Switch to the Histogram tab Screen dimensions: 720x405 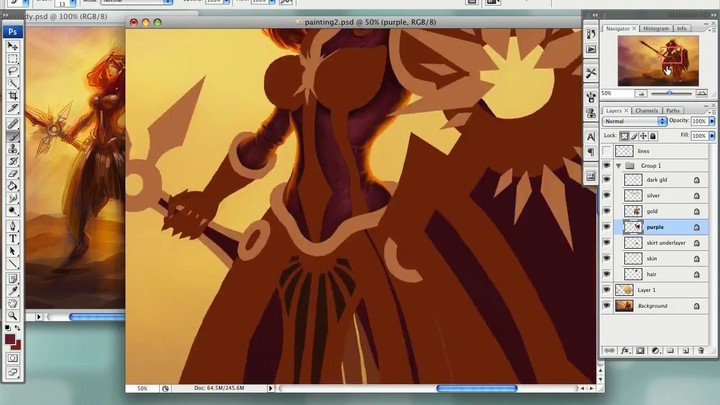[656, 28]
